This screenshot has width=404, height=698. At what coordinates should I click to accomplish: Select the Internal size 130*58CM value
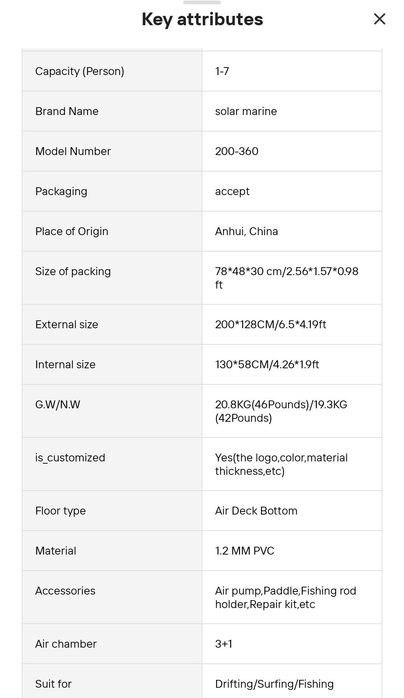(267, 365)
